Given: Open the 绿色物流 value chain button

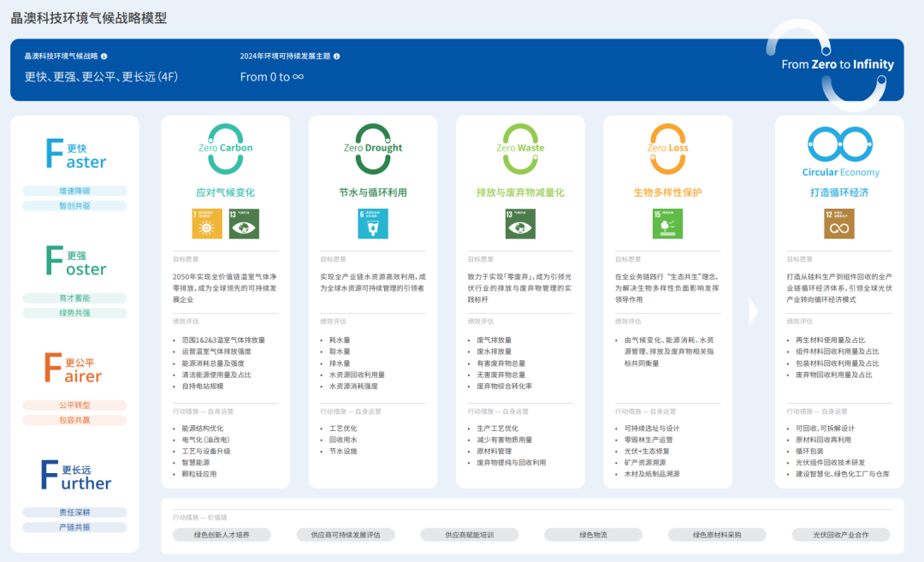Looking at the screenshot, I should 593,535.
